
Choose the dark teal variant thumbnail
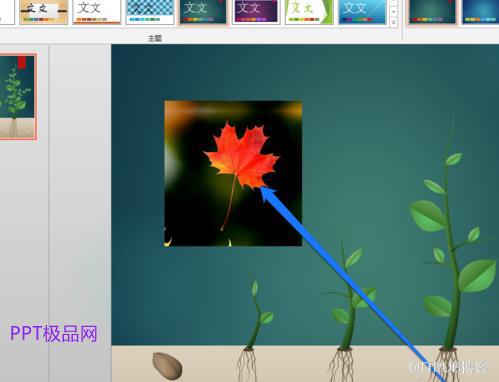(x=432, y=12)
